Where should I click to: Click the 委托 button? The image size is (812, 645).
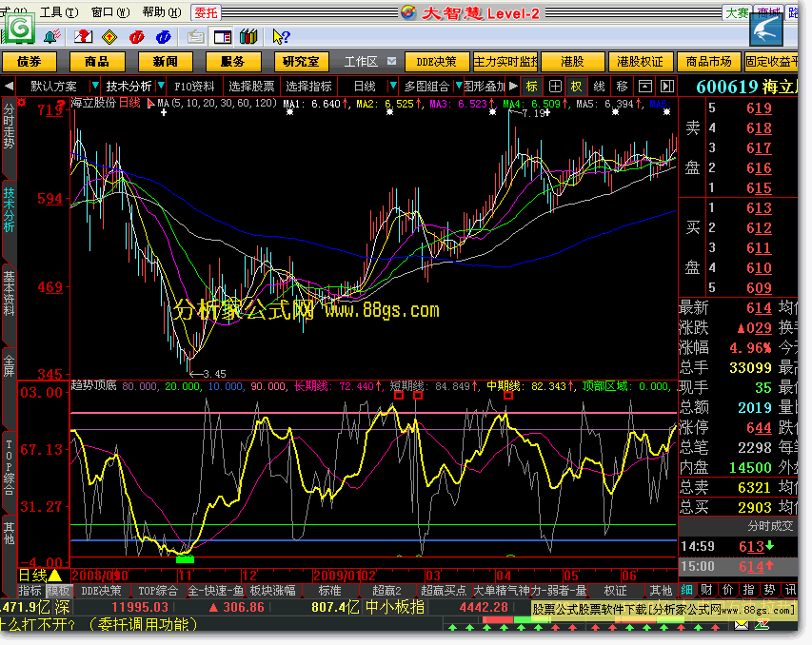point(206,12)
